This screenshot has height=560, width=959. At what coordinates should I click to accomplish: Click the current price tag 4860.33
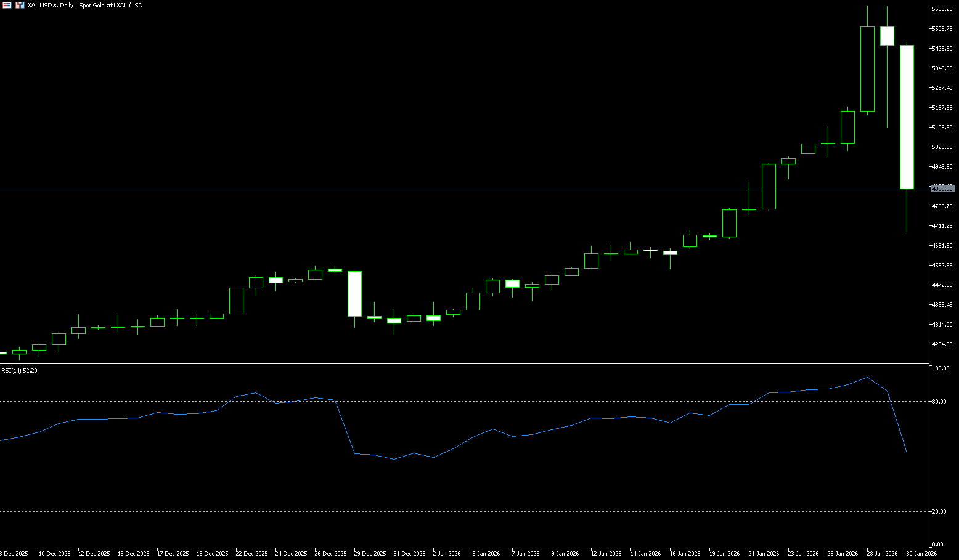(942, 189)
